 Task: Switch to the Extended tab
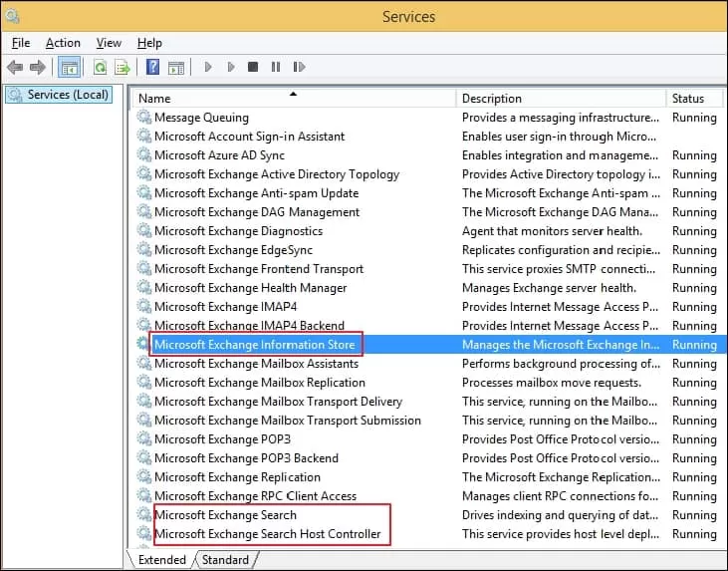pos(162,559)
